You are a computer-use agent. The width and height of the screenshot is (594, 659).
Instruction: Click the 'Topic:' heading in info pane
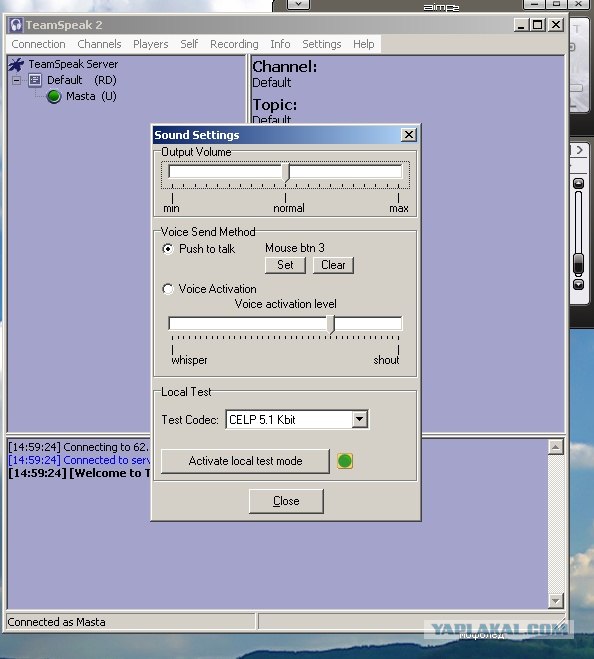[x=275, y=105]
